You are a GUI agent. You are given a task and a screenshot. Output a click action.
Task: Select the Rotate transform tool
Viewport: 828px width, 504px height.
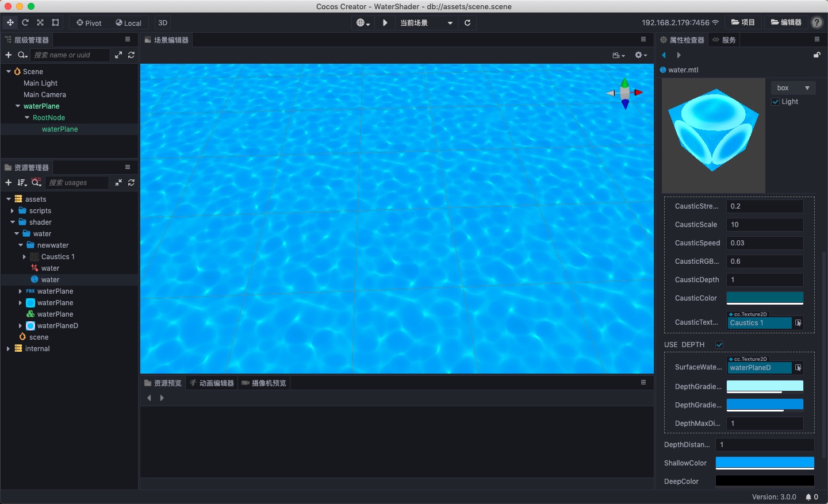click(x=25, y=22)
